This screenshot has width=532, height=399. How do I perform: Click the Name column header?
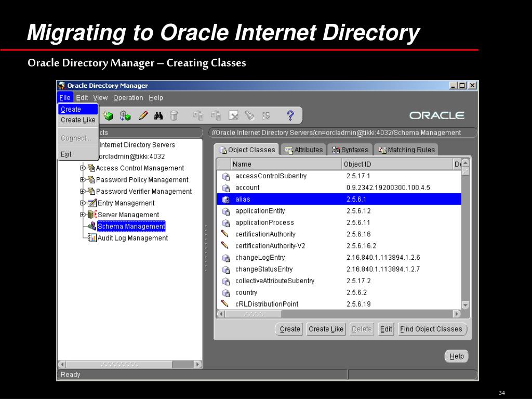[286, 164]
